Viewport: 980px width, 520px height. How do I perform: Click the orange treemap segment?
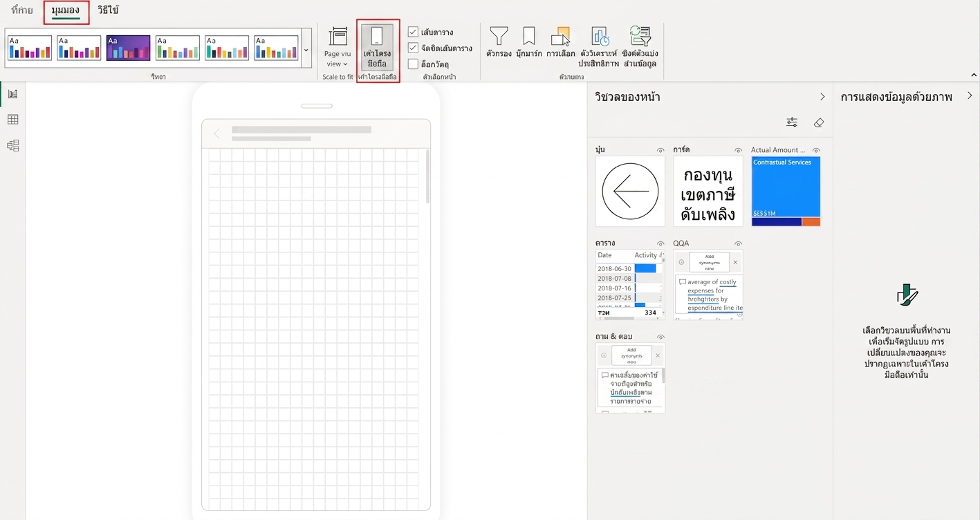point(811,222)
